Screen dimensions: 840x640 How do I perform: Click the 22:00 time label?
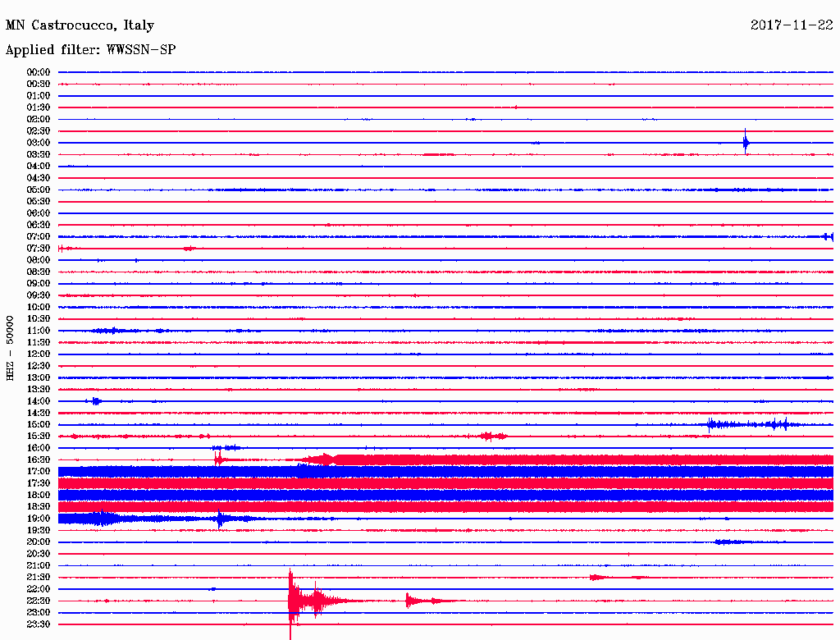click(39, 589)
